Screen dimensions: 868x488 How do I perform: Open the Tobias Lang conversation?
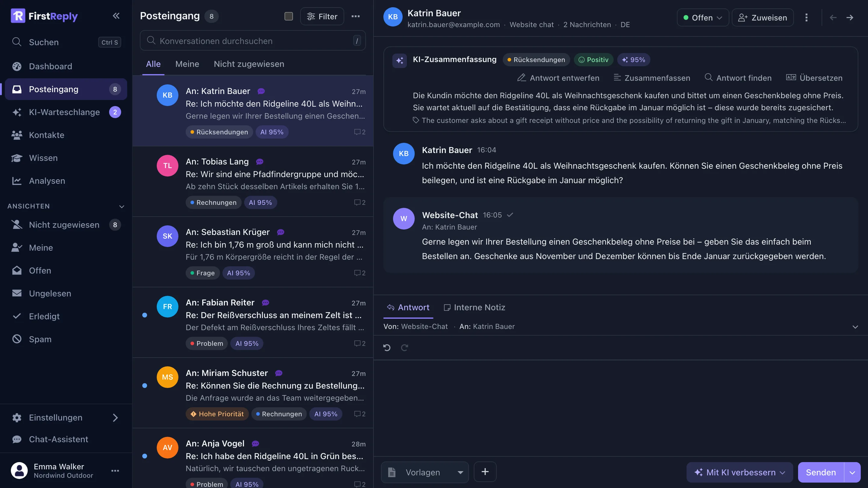(253, 182)
